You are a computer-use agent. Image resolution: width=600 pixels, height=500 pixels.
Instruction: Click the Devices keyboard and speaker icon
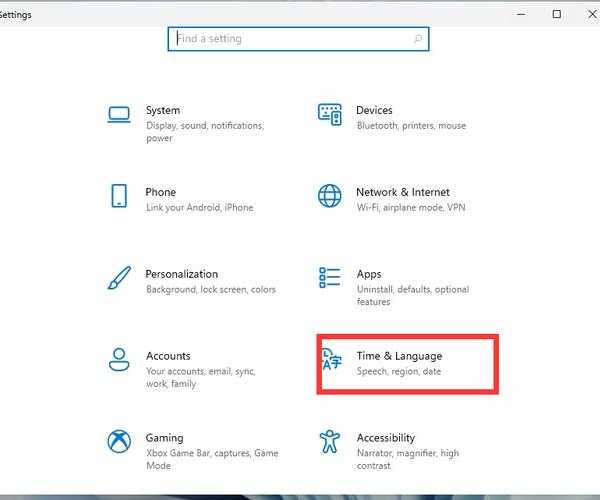330,114
